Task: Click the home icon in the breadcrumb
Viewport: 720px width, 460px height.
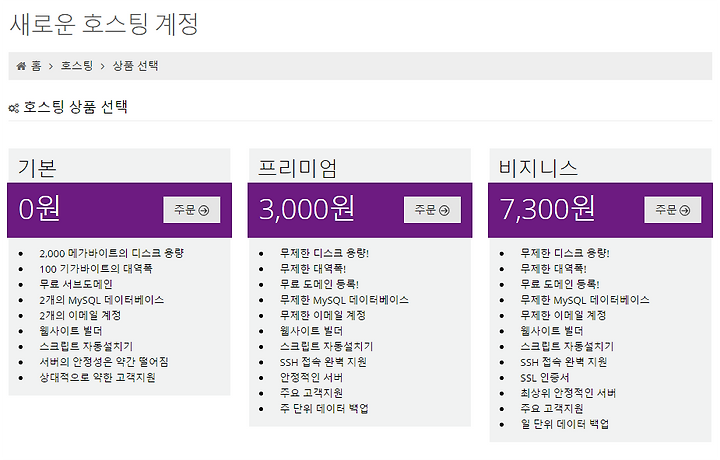Action: click(x=21, y=66)
